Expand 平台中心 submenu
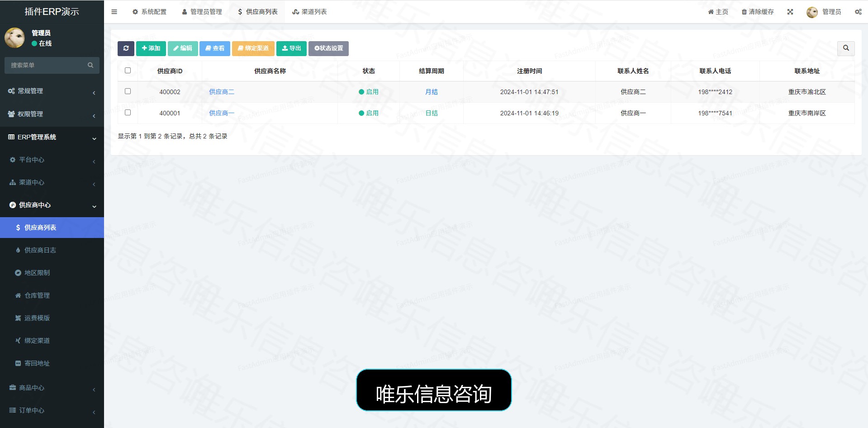The width and height of the screenshot is (868, 428). 52,160
